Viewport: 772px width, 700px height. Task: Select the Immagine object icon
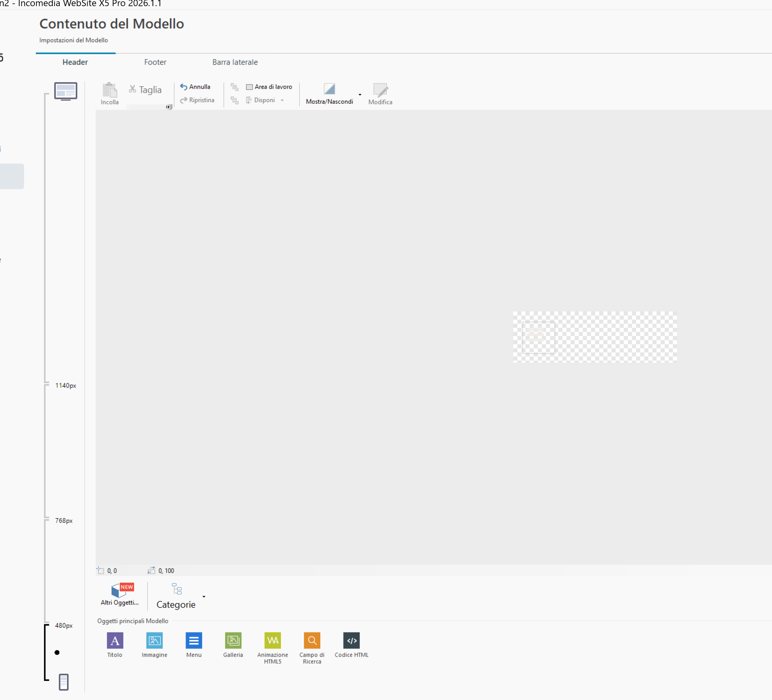point(154,640)
